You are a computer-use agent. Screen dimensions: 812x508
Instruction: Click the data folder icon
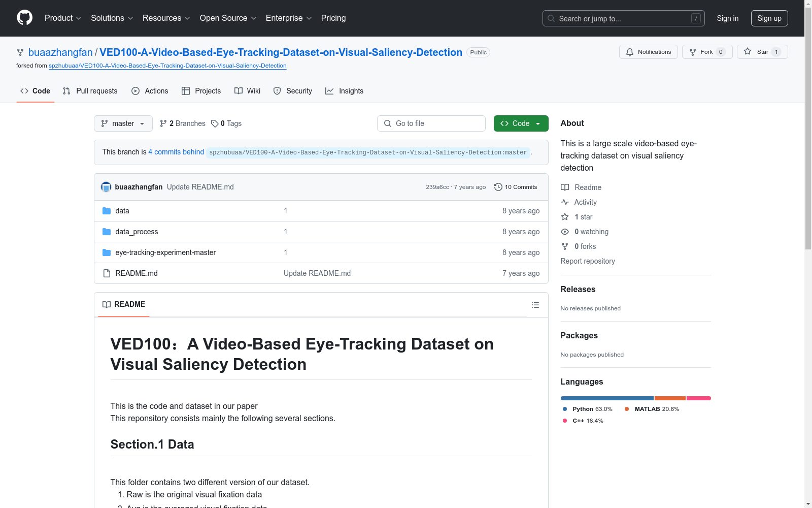(107, 211)
